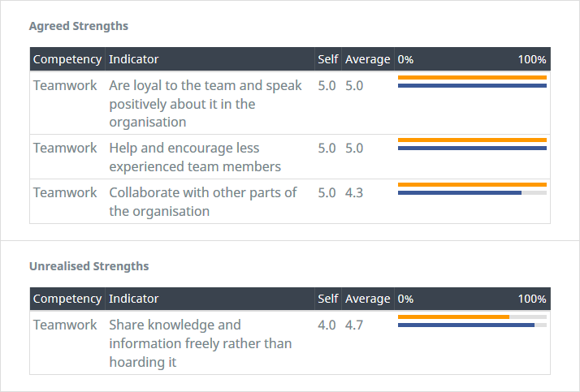Select the 'Help and encourage less experienced' indicator
Screen dimensions: 580x392
[195, 157]
